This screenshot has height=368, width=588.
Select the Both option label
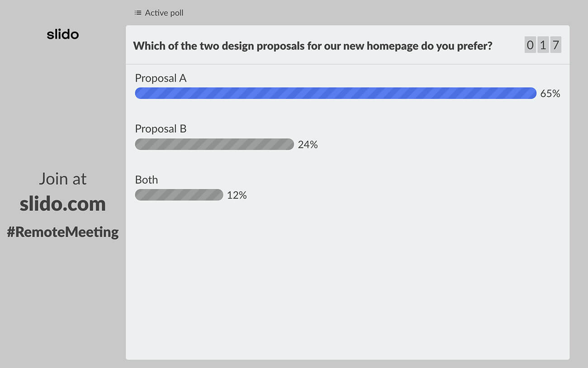[x=147, y=180]
